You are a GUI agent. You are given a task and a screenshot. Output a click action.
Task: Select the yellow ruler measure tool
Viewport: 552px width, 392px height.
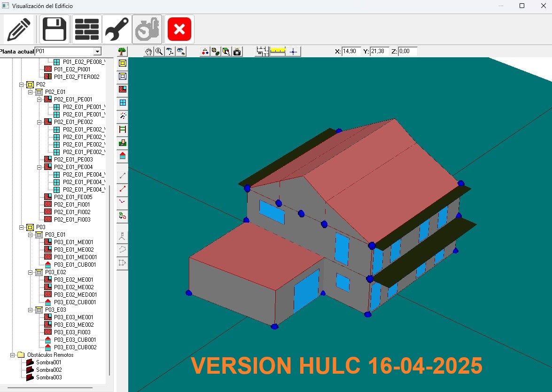[x=278, y=52]
